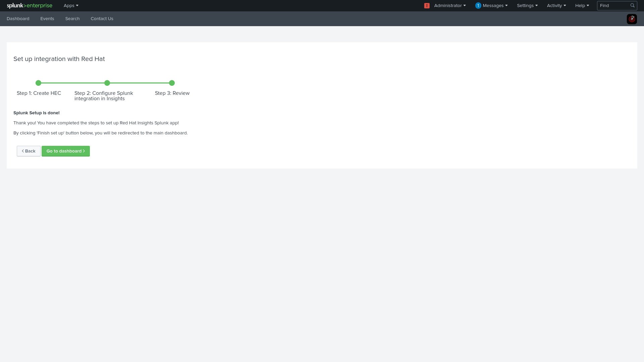
Task: Click the 'Thank you! You have completed' sentence
Action: pos(96,123)
